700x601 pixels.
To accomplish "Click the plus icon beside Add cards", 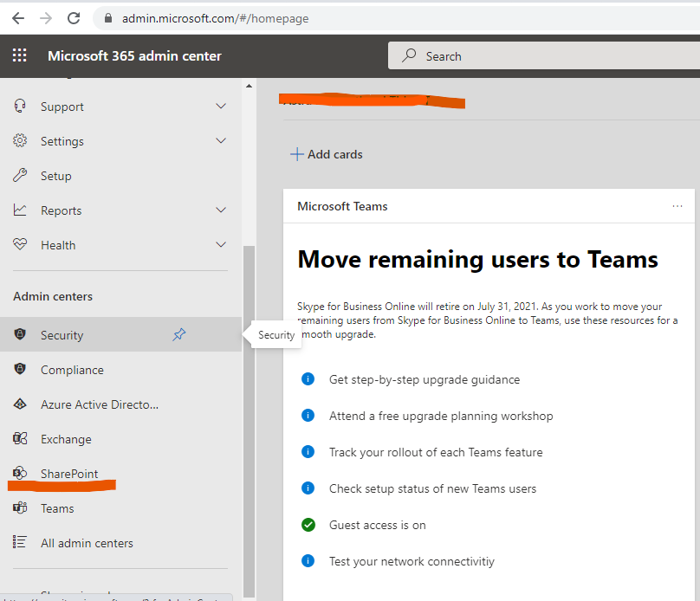I will pyautogui.click(x=297, y=154).
